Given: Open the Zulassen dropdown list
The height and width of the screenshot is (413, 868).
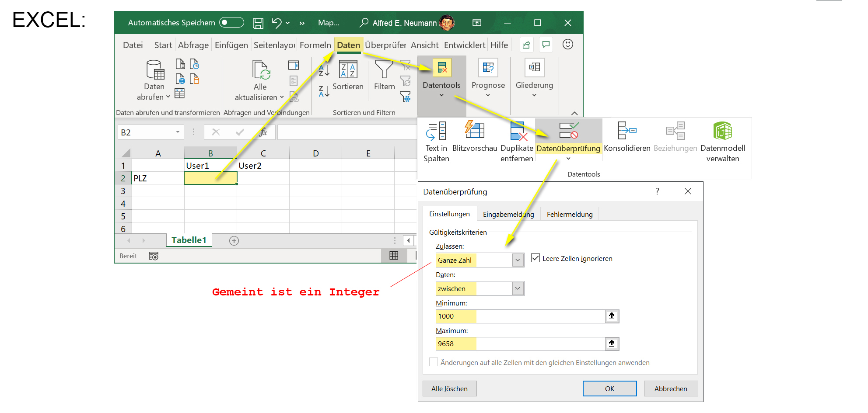Looking at the screenshot, I should click(x=518, y=260).
